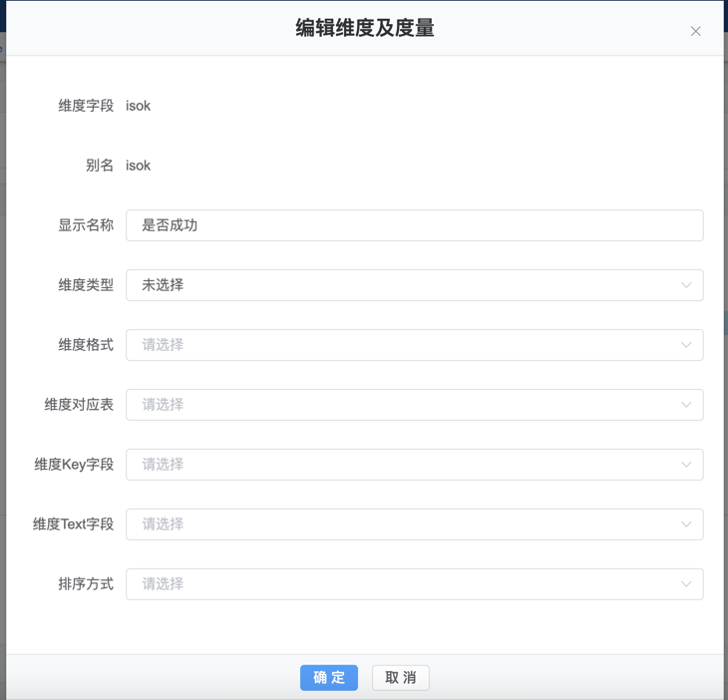Screen dimensions: 728x700
Task: Click the chevron icon in 维度对应表
Action: click(686, 405)
